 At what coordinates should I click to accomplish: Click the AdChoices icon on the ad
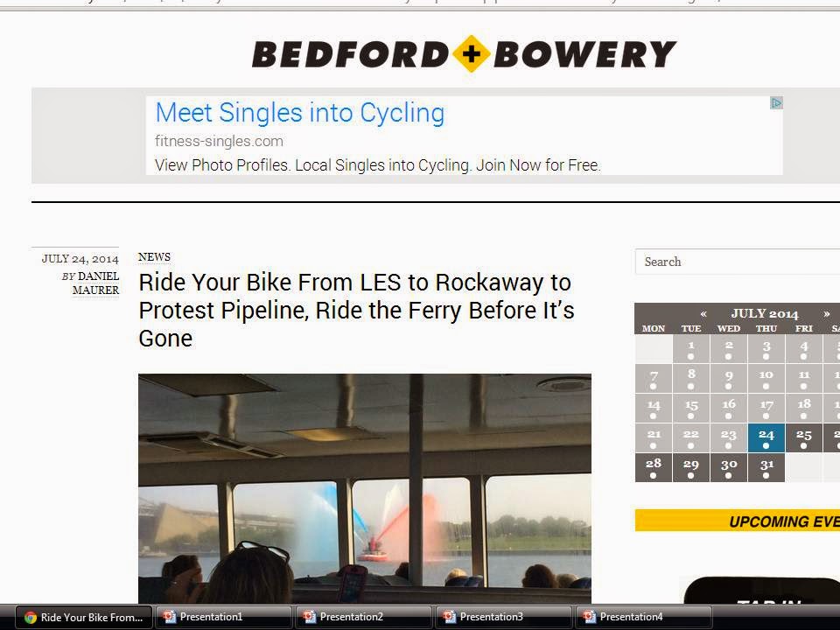click(776, 103)
